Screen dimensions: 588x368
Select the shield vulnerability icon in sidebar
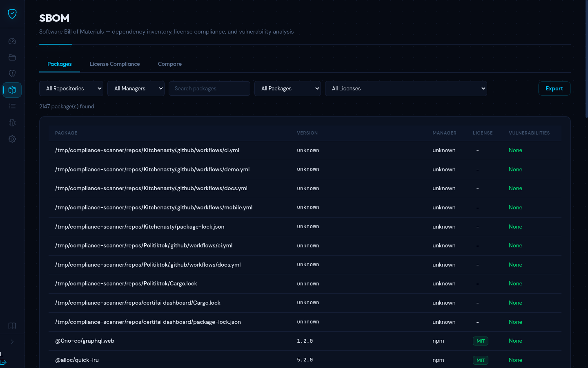[12, 74]
